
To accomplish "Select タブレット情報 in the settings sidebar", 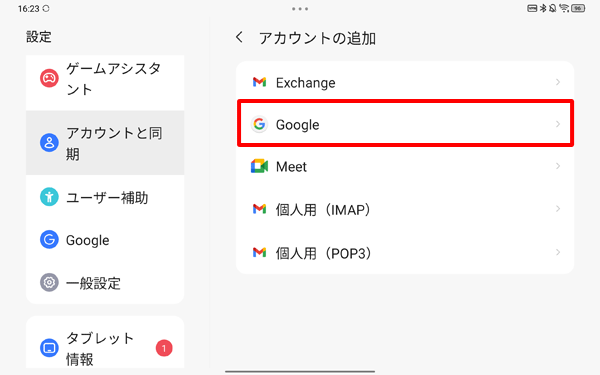I will pos(105,343).
